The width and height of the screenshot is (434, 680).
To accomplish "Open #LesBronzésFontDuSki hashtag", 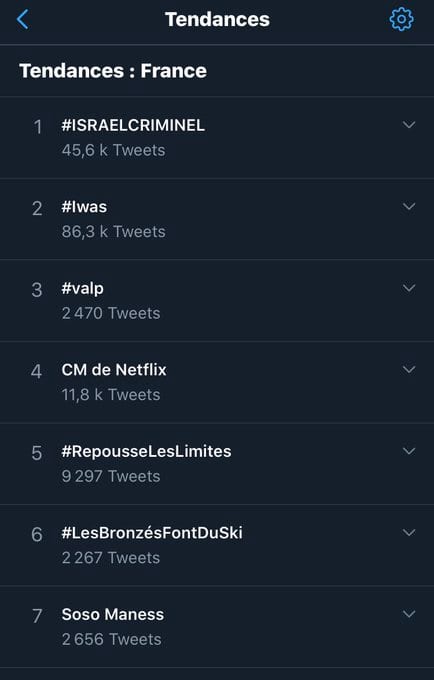I will point(152,533).
